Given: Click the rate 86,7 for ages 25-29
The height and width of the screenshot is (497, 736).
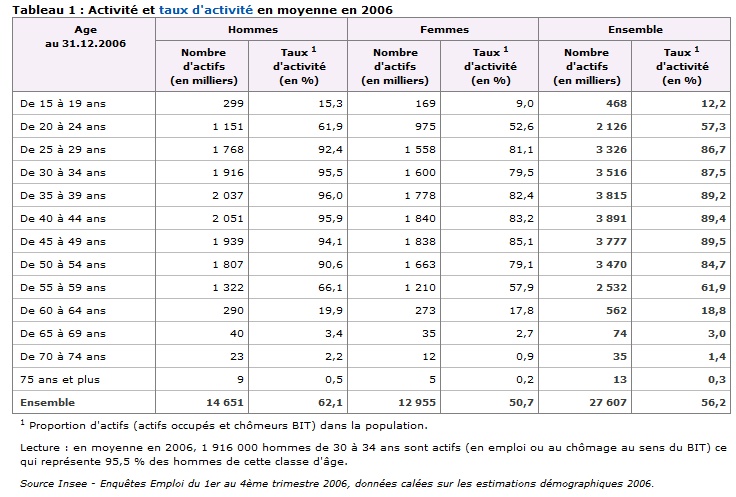Looking at the screenshot, I should 713,150.
